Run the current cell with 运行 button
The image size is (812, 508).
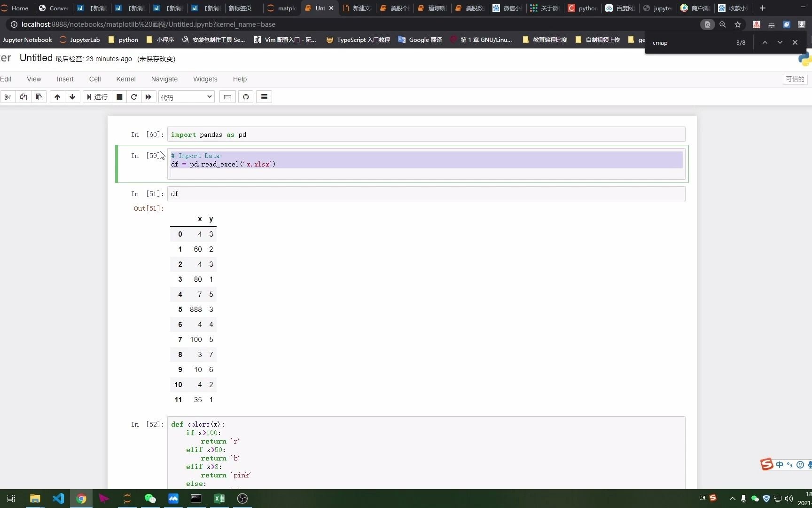(97, 97)
